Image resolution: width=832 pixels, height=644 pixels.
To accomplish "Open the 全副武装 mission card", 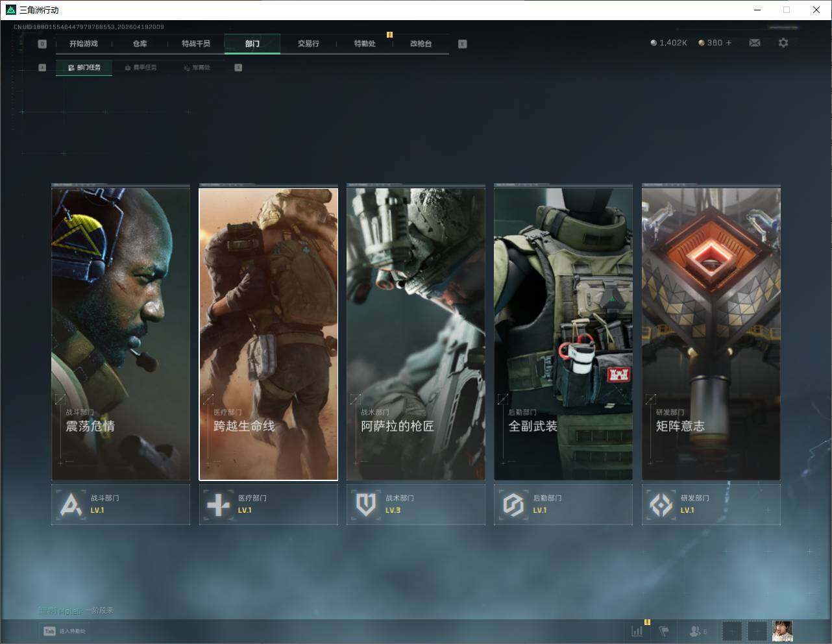I will 563,334.
